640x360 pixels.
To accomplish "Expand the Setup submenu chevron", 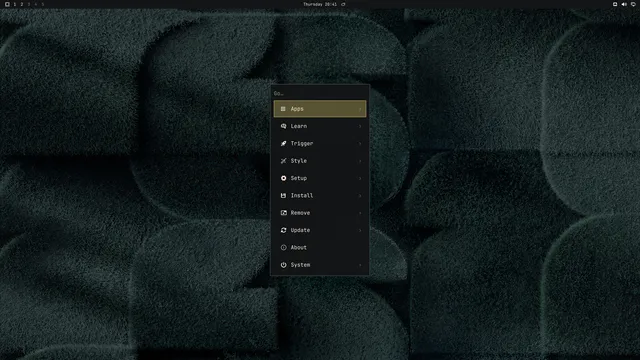I will [x=360, y=178].
